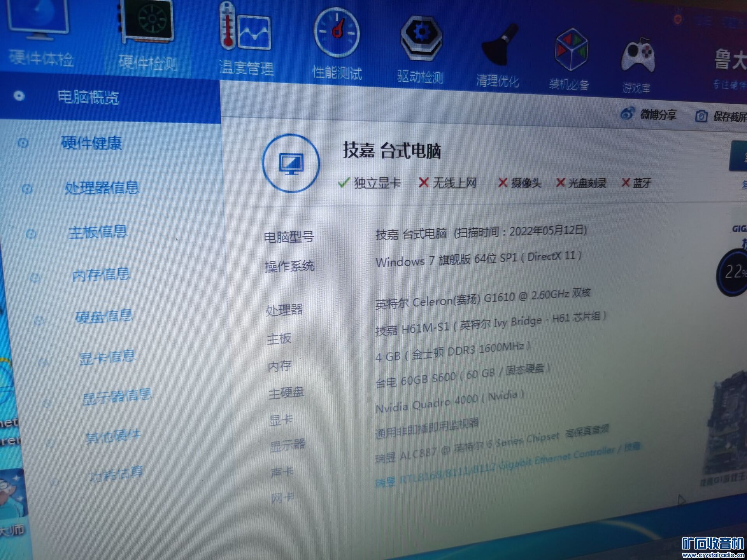The height and width of the screenshot is (560, 747).
Task: Click the 蓝牙 red X status
Action: (637, 183)
